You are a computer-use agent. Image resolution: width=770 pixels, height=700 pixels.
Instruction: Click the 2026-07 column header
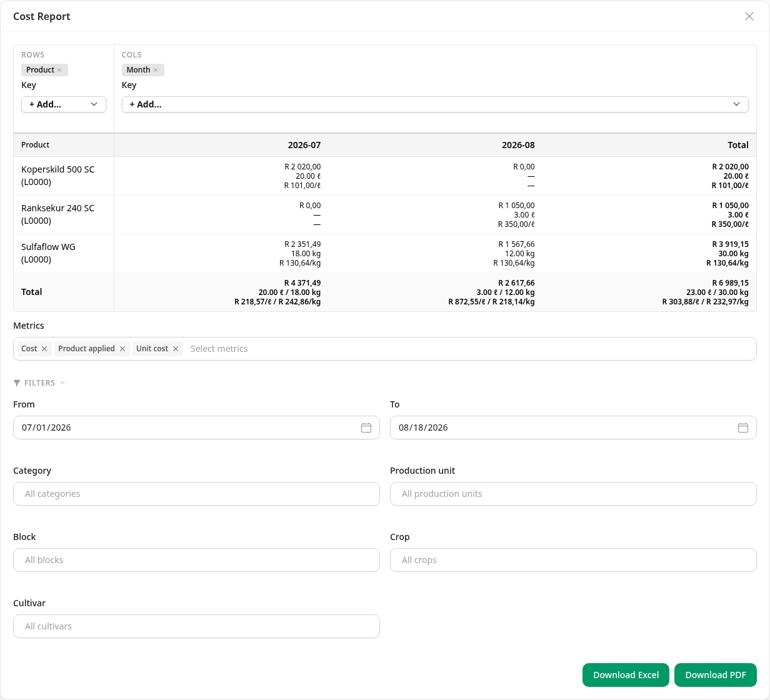pyautogui.click(x=304, y=145)
